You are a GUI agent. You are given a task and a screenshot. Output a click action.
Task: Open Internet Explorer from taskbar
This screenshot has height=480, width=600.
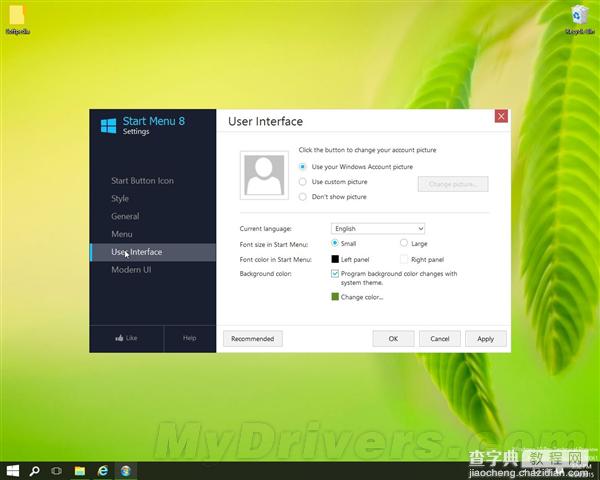(x=103, y=471)
